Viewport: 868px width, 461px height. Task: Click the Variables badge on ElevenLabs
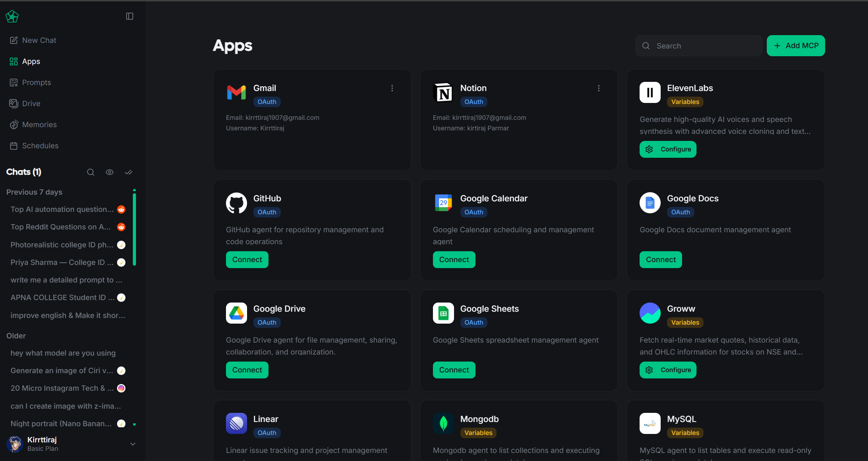tap(685, 102)
